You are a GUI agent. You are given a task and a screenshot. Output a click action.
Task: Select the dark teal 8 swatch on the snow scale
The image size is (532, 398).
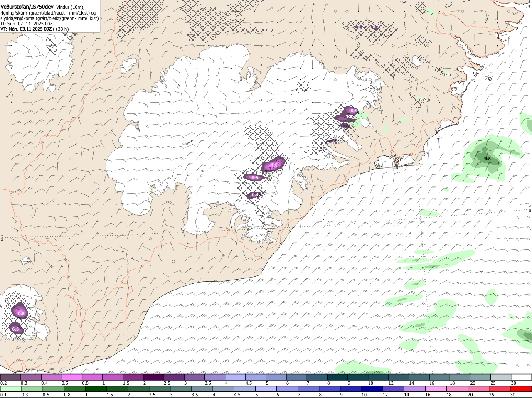click(x=337, y=377)
